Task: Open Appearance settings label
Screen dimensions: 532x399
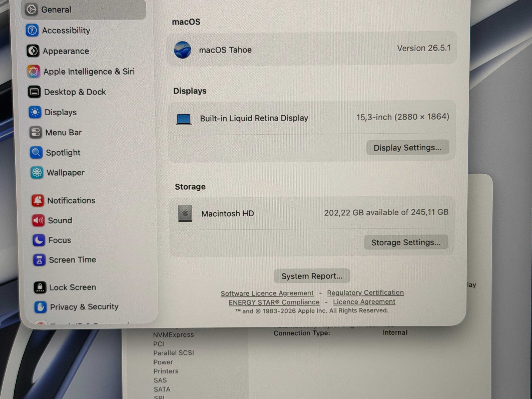Action: pos(66,51)
